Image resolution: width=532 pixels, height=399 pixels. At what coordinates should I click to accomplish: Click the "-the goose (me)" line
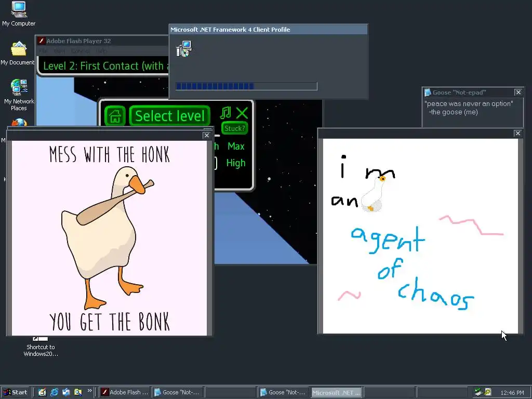pyautogui.click(x=453, y=112)
